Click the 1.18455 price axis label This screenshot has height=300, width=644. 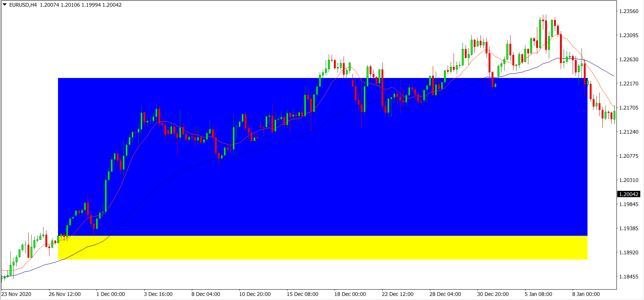tap(629, 277)
